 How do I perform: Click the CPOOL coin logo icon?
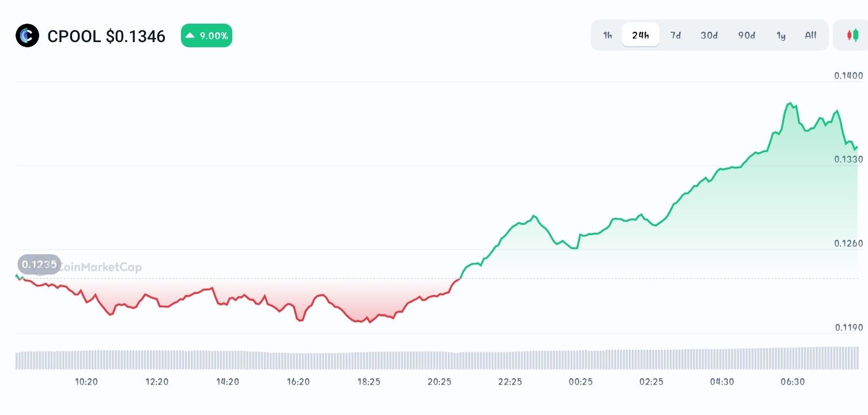pos(27,36)
